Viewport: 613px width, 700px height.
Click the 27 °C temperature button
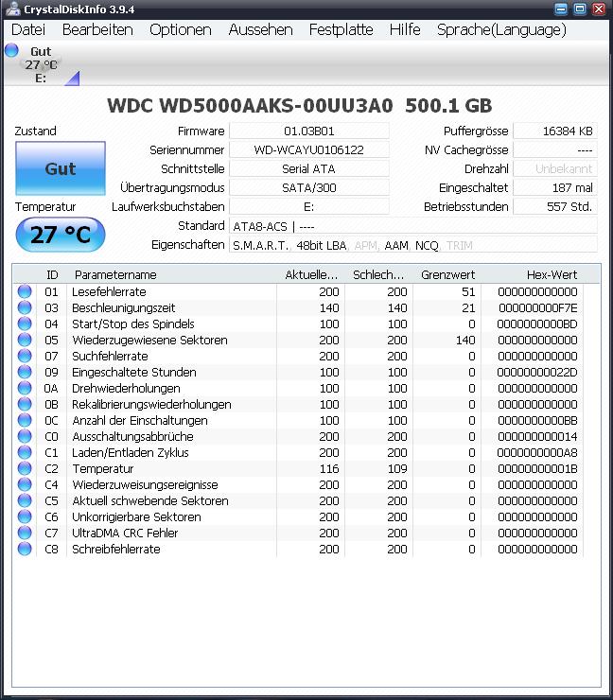(61, 235)
